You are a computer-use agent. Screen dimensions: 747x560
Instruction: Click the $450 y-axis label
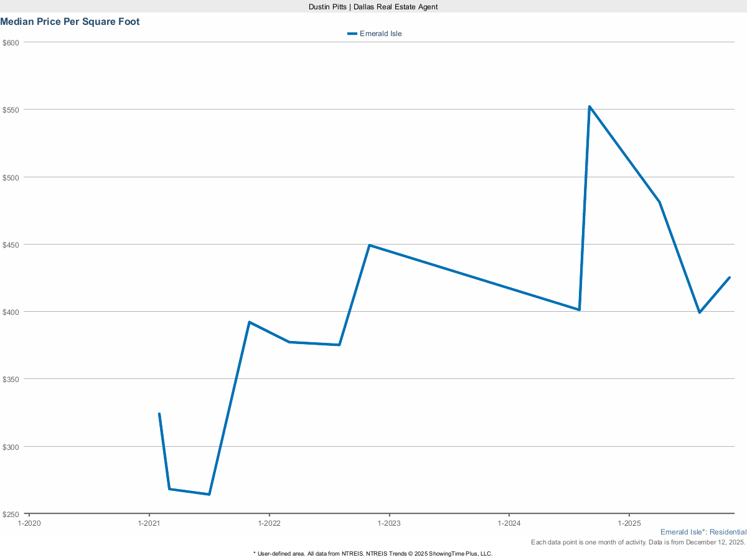[12, 245]
